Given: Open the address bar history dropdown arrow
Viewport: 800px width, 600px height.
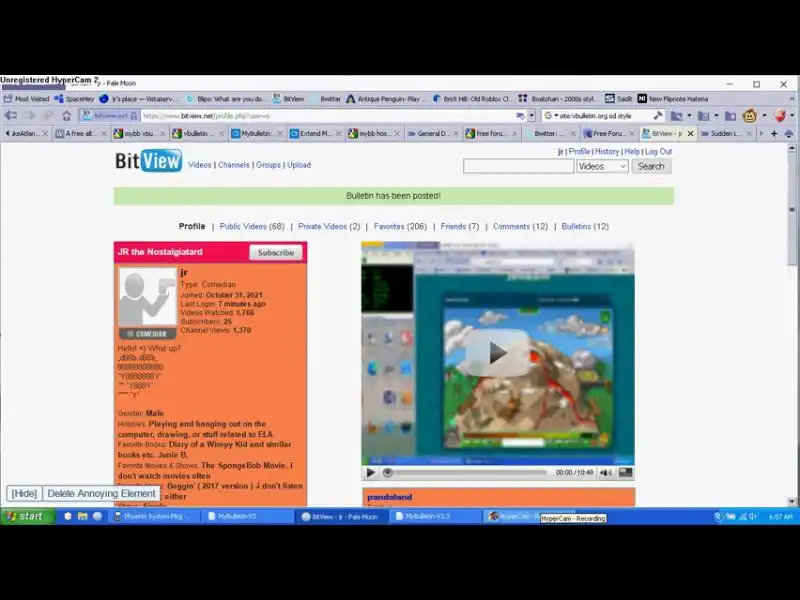Looking at the screenshot, I should tap(531, 116).
